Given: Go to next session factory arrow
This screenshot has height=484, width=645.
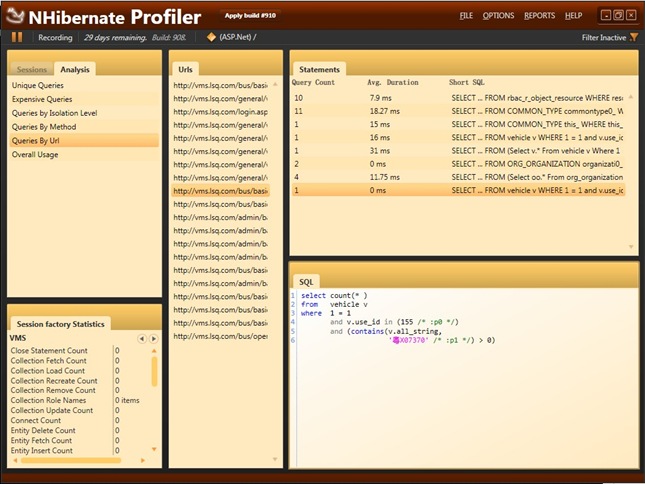Looking at the screenshot, I should [x=153, y=338].
